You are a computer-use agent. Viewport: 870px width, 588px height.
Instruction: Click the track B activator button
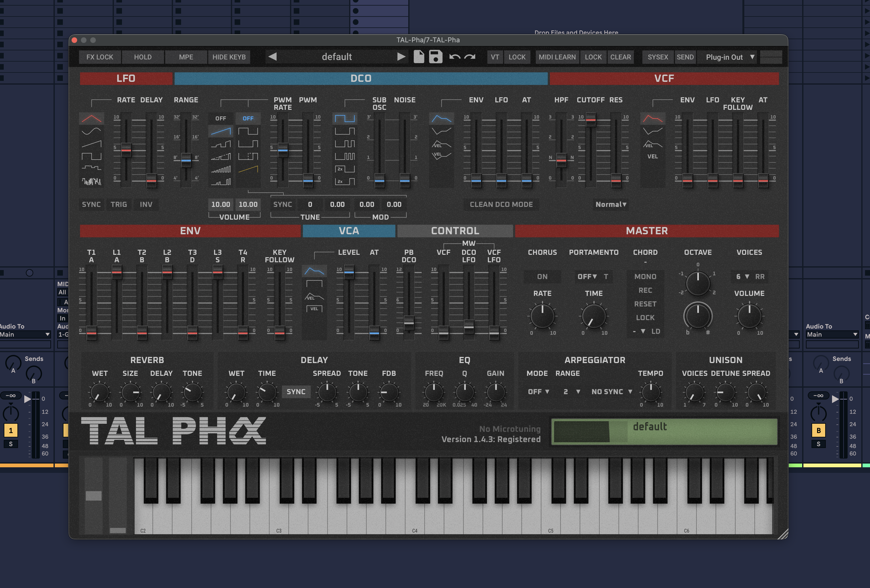point(818,431)
